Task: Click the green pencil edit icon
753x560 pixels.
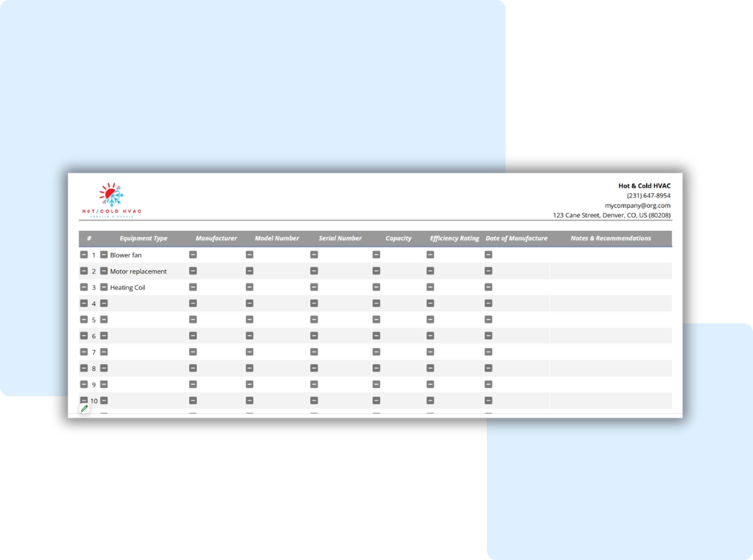Action: click(x=84, y=409)
